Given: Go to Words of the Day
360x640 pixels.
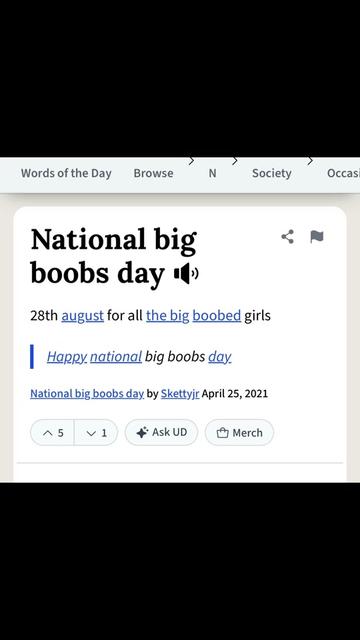Looking at the screenshot, I should tap(66, 173).
